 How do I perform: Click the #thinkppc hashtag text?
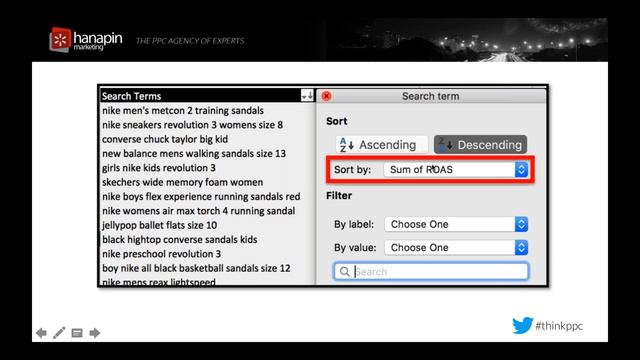click(559, 326)
